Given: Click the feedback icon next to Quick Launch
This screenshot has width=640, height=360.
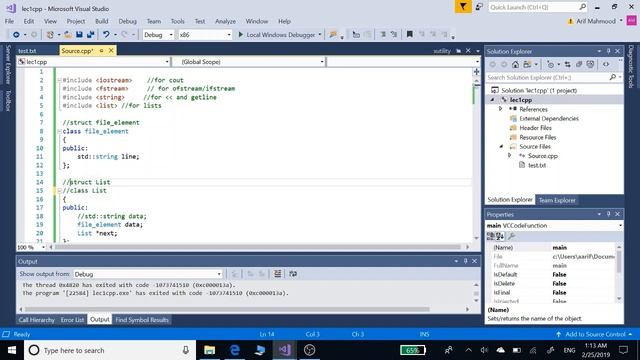Looking at the screenshot, I should [x=479, y=7].
